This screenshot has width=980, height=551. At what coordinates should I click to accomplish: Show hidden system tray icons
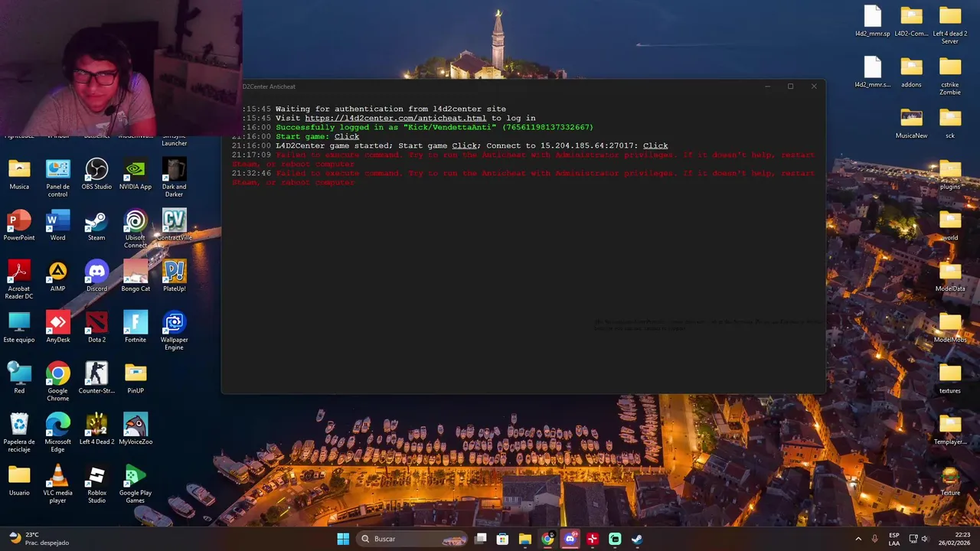857,539
